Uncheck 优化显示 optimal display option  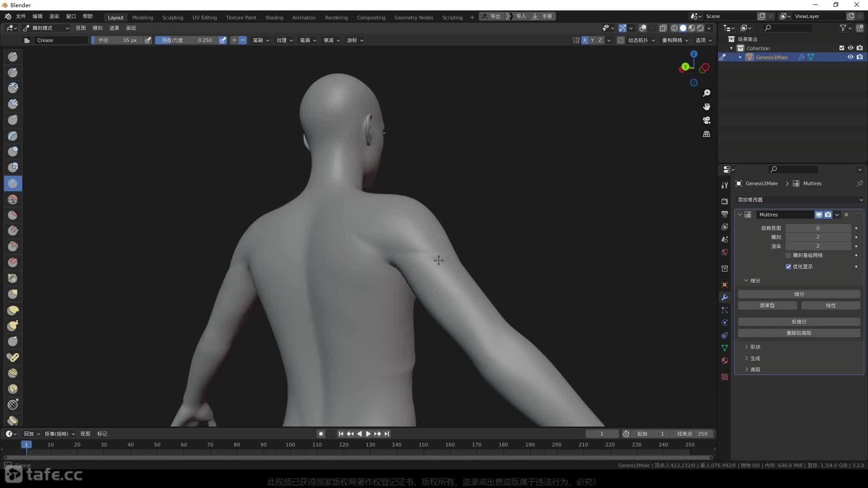tap(788, 267)
